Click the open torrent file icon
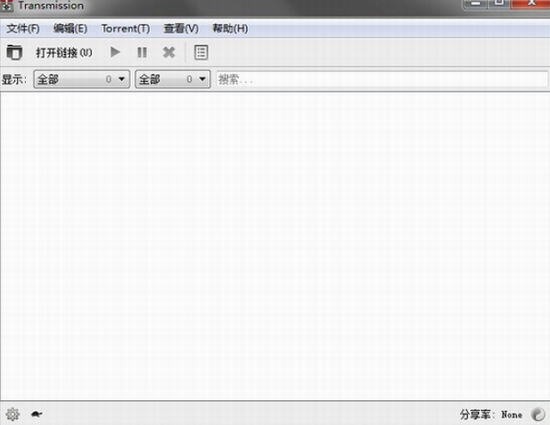Screen dimensions: 550x425 tap(14, 53)
